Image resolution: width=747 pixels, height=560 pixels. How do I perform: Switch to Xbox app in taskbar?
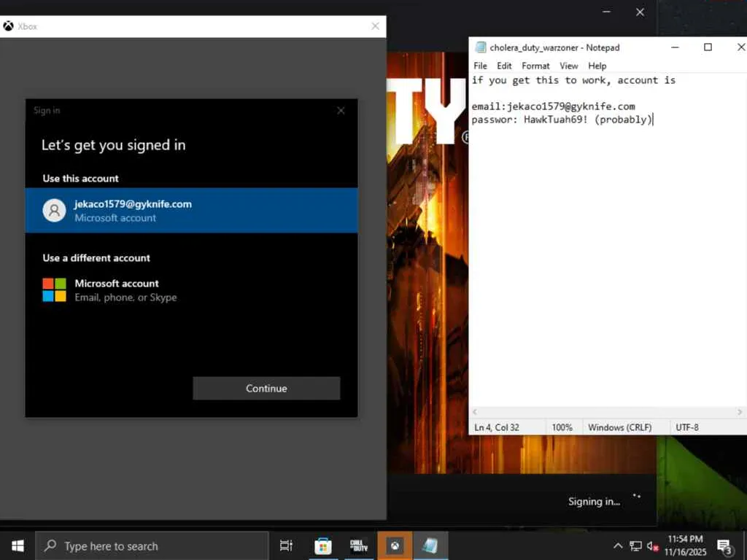(395, 545)
